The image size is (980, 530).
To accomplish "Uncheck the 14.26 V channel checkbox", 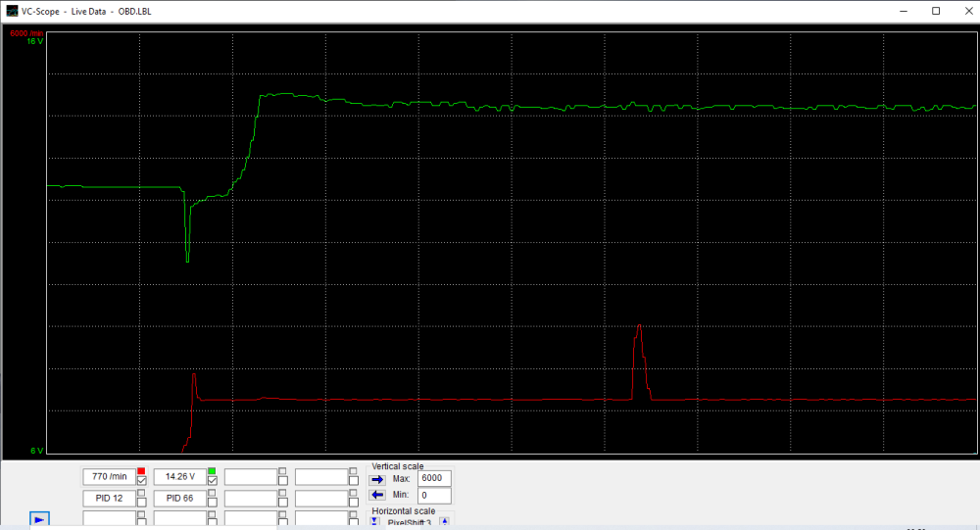I will pos(212,481).
